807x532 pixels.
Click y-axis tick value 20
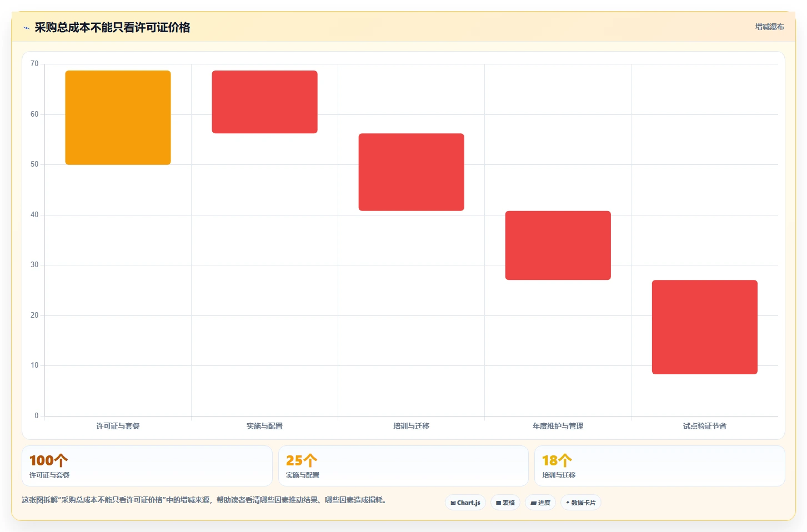pos(34,315)
